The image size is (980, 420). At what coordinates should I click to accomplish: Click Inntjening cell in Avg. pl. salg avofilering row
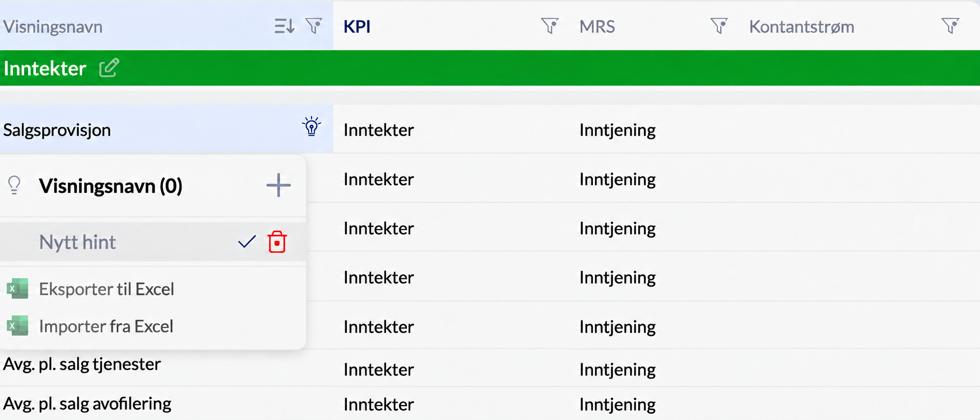[617, 405]
